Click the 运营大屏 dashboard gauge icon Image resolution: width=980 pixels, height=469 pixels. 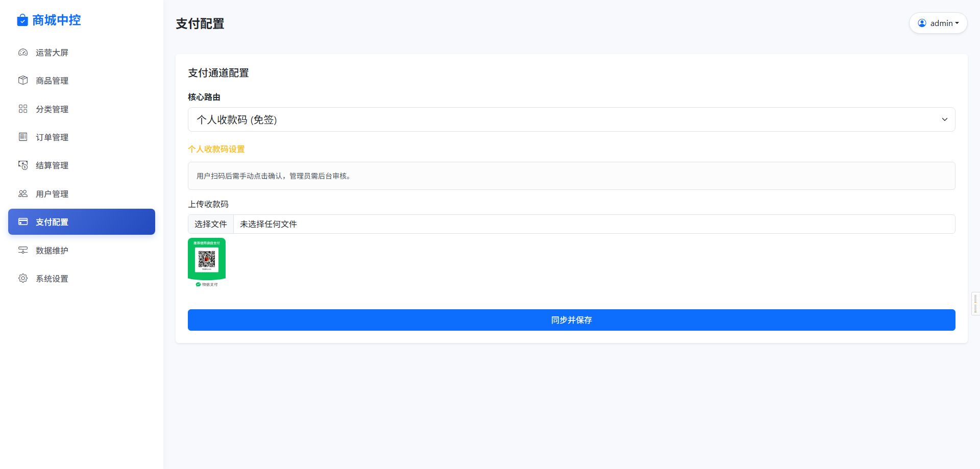tap(23, 52)
